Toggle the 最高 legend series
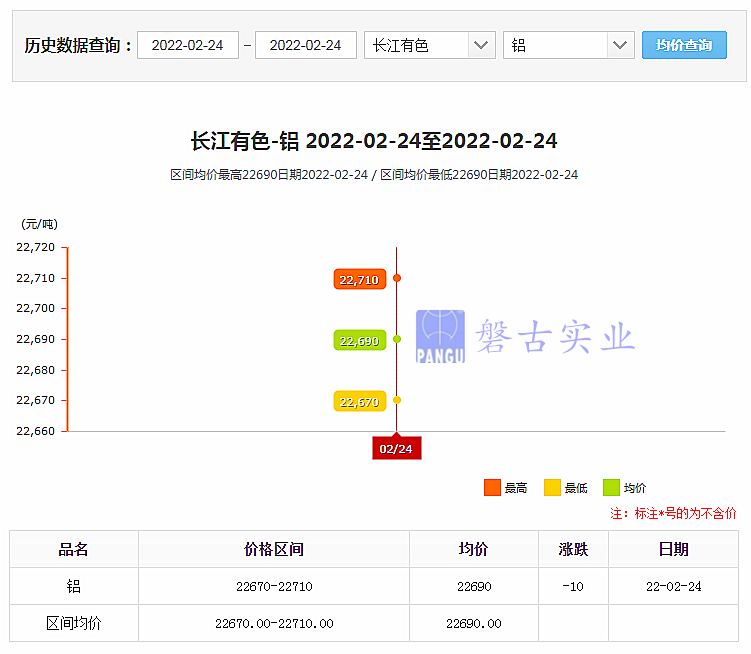This screenshot has height=654, width=751. 505,488
